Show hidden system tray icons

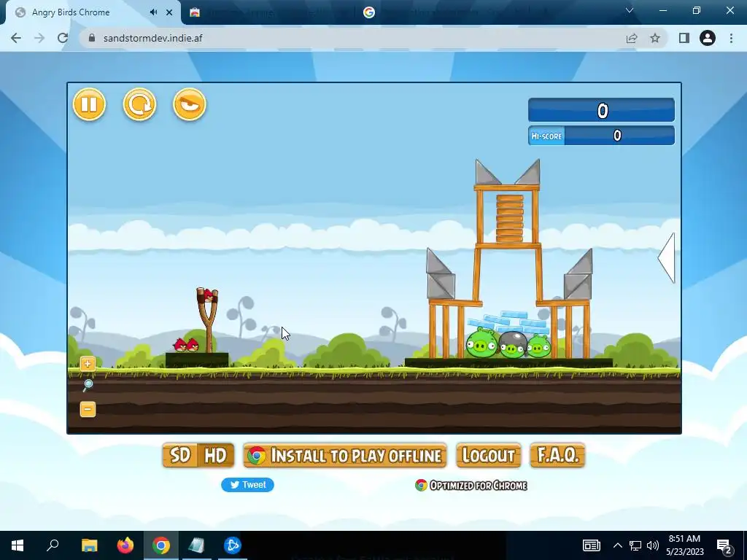[617, 545]
